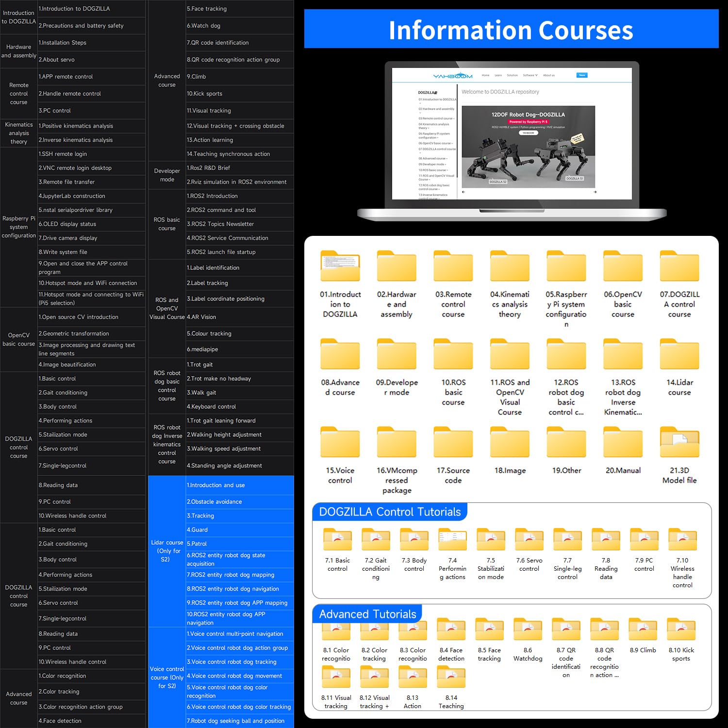
Task: Expand 11 ROS and OpenCV Visual Course in sidebar
Action: [437, 177]
